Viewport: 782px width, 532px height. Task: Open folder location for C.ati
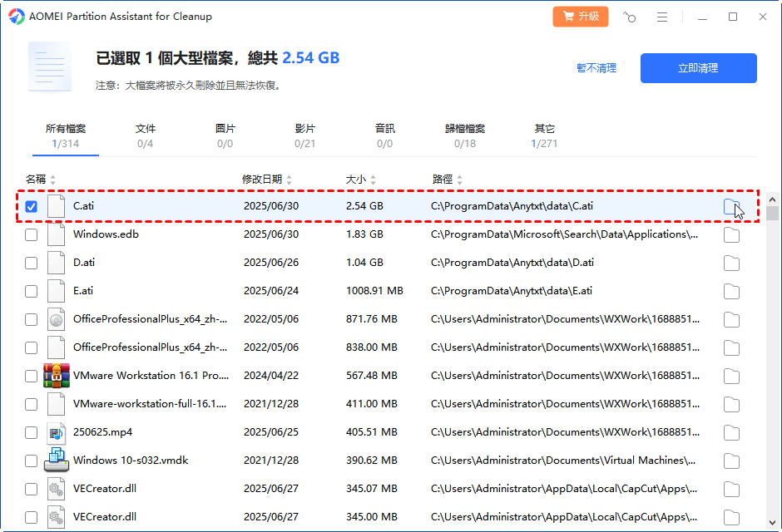731,207
